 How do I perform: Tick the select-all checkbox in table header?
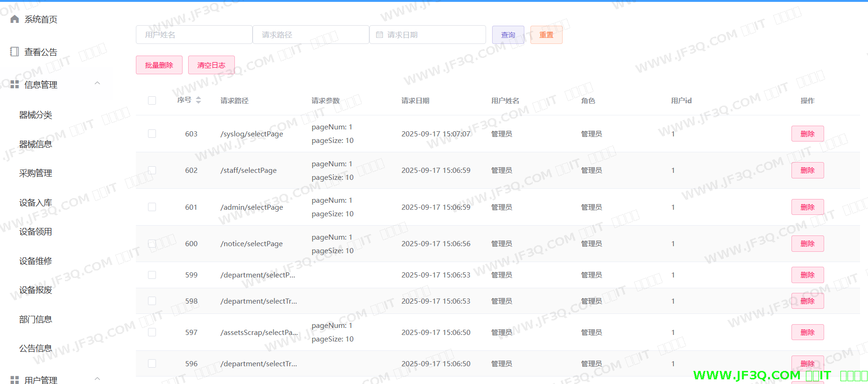pos(152,100)
